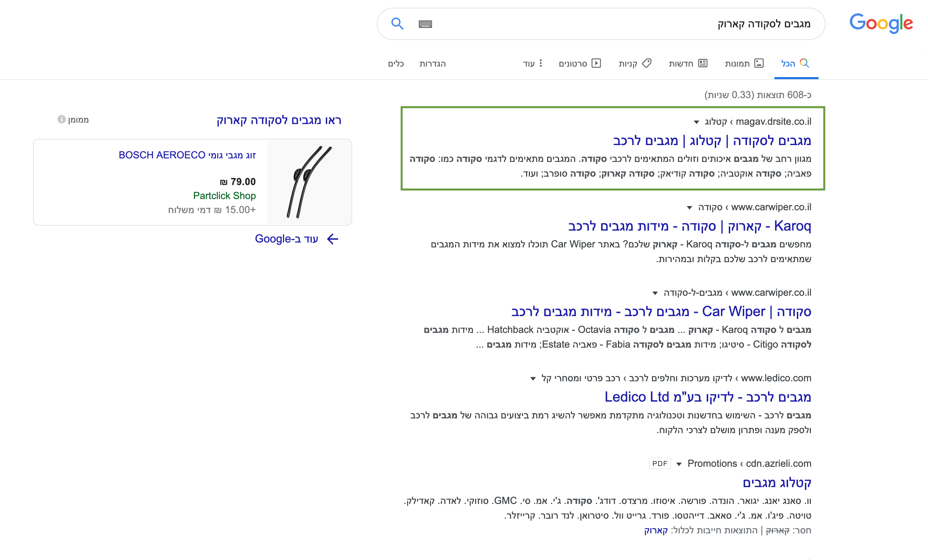The height and width of the screenshot is (560, 928).
Task: Expand the magav.drsite.co.il result dropdown arrow
Action: (x=697, y=122)
